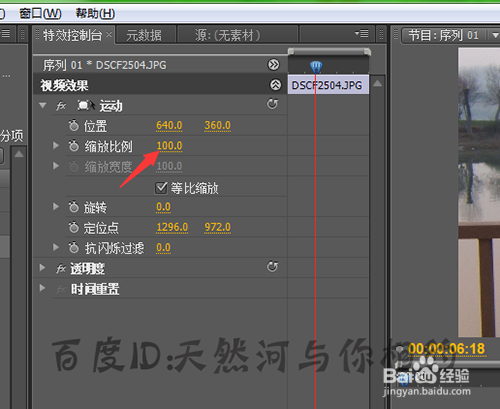Collapse the 视频效果 section
Viewport: 500px width, 409px height.
pos(275,85)
